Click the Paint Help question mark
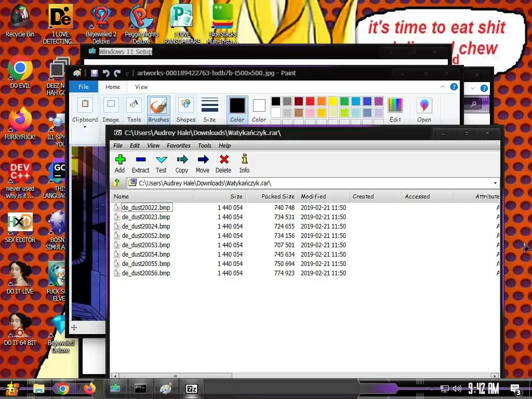Image resolution: width=532 pixels, height=399 pixels. (454, 87)
